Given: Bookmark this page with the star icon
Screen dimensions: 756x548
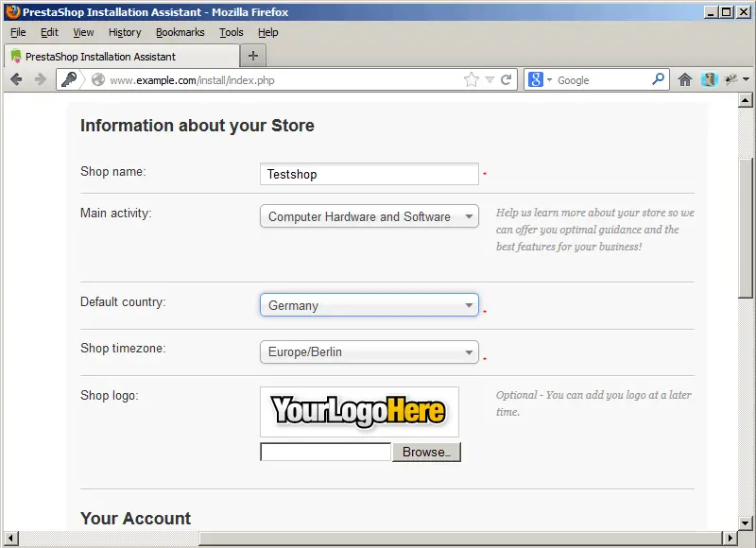Looking at the screenshot, I should pos(472,79).
